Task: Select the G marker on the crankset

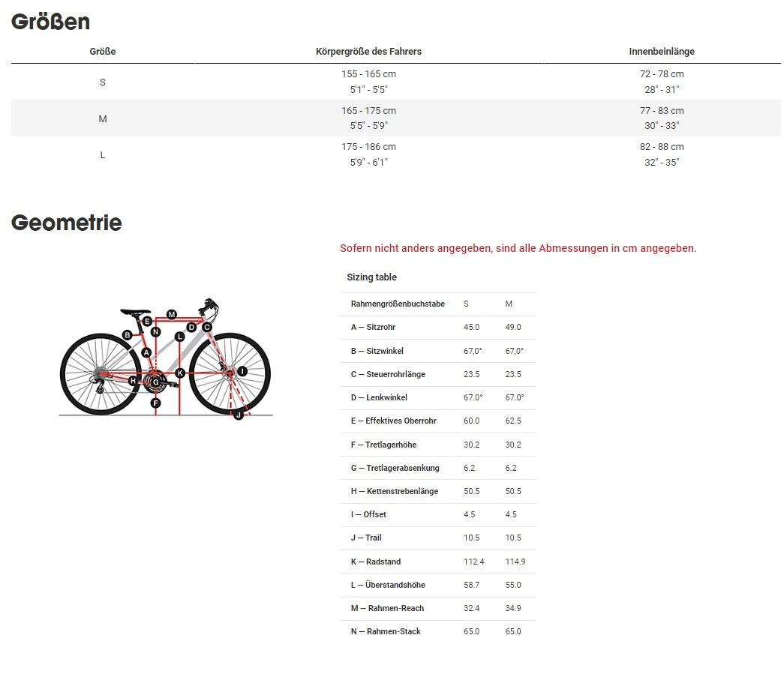Action: click(x=156, y=382)
